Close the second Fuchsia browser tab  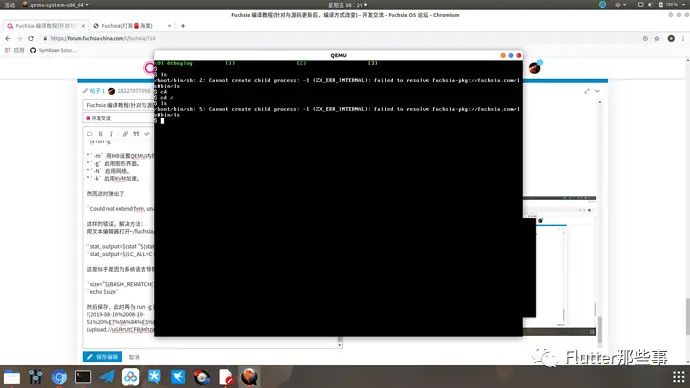pyautogui.click(x=169, y=26)
